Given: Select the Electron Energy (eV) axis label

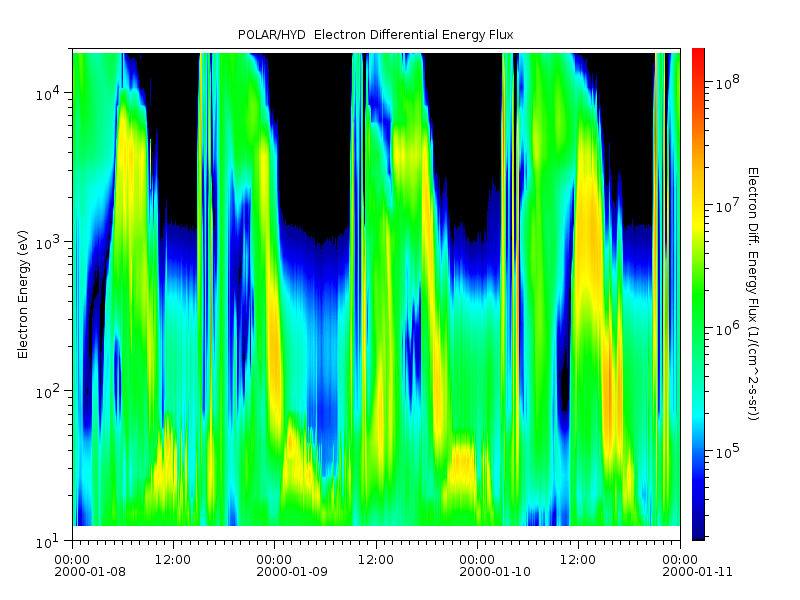Looking at the screenshot, I should pos(22,294).
